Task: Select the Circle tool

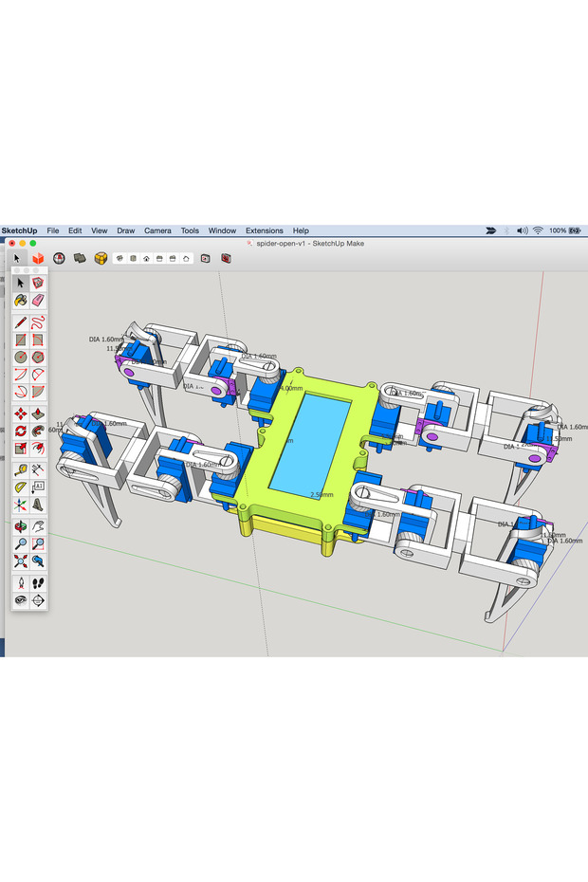Action: [x=21, y=358]
